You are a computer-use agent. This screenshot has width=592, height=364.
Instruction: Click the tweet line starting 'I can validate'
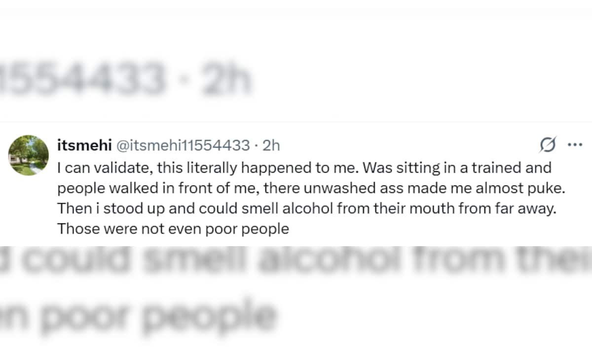pyautogui.click(x=303, y=168)
